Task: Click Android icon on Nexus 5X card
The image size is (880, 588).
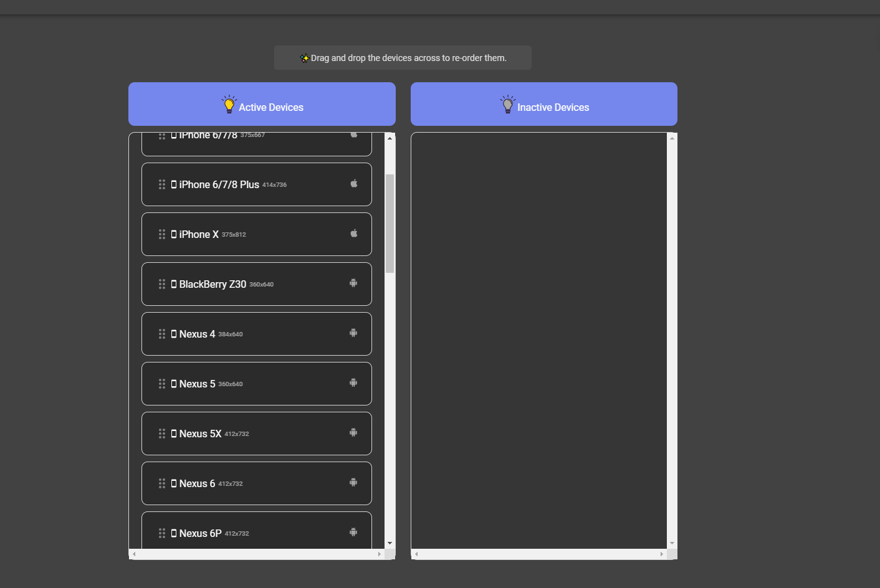Action: click(353, 432)
